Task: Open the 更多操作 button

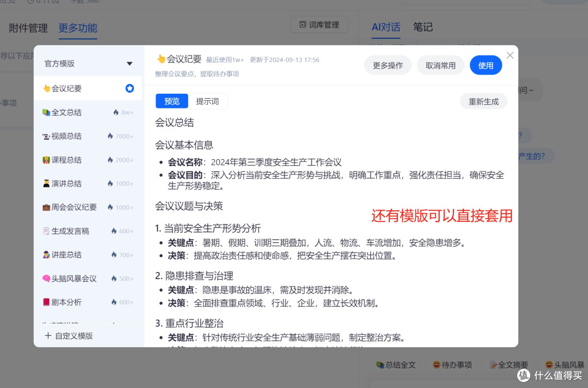Action: click(388, 65)
